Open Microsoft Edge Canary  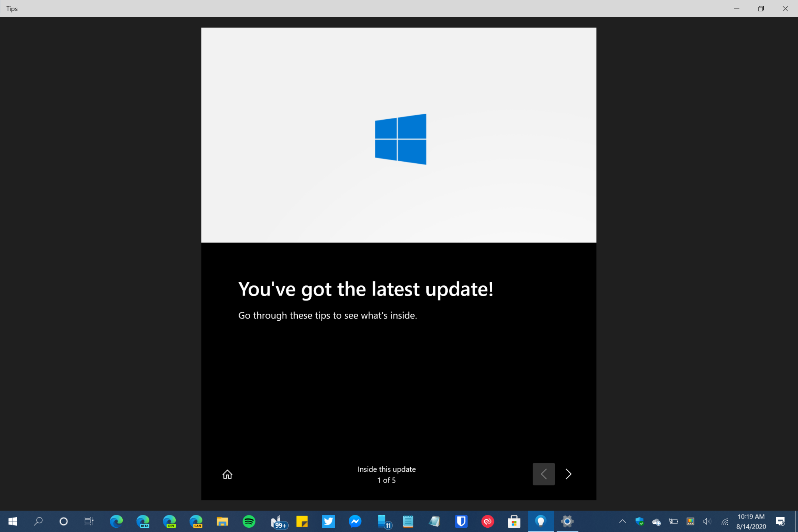coord(196,521)
